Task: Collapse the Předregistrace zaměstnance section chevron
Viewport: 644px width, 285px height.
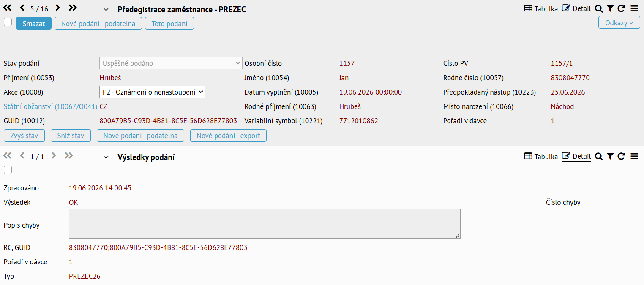Action: point(106,10)
